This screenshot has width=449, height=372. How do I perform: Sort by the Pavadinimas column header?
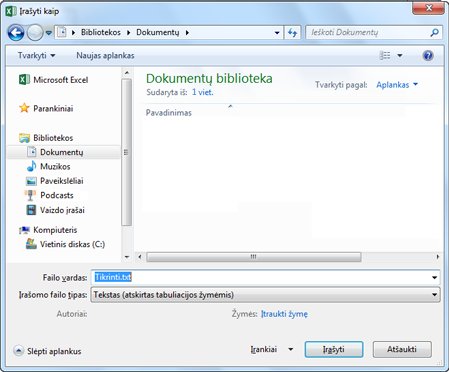(169, 113)
